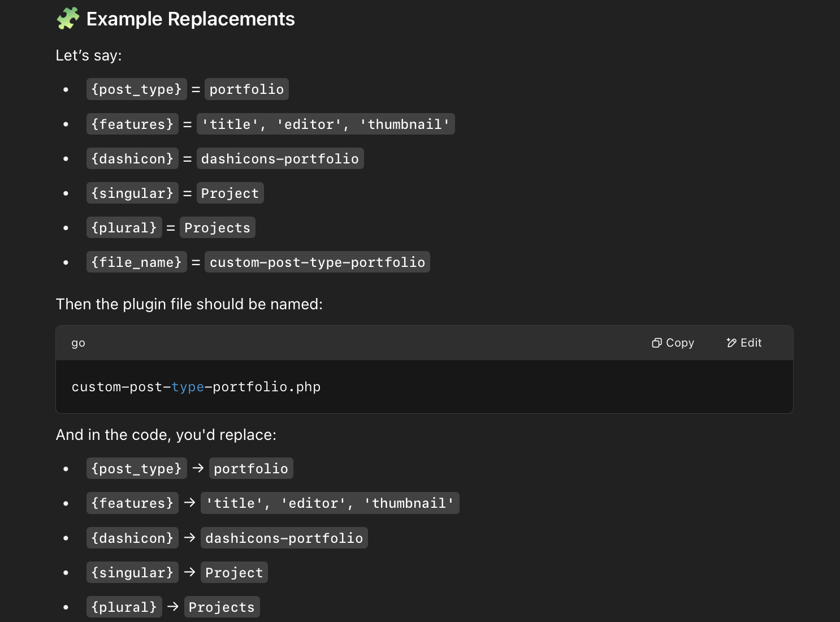The height and width of the screenshot is (622, 840).
Task: Select {singular} code before the arrow
Action: coord(132,573)
